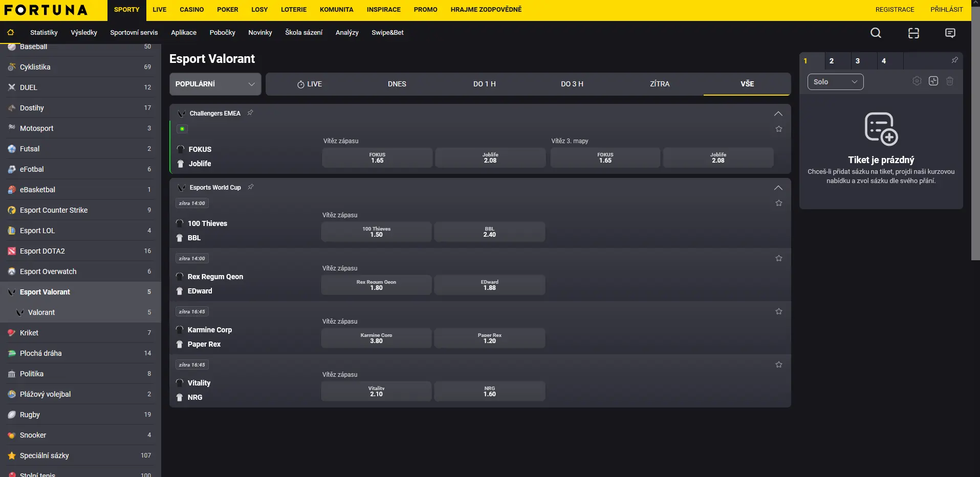
Task: Go to the home icon in submenu
Action: tap(10, 32)
